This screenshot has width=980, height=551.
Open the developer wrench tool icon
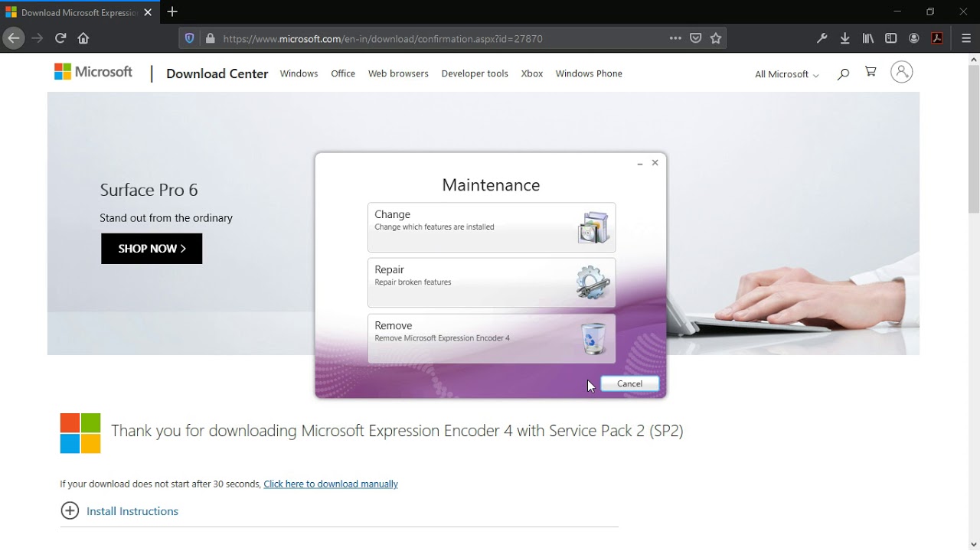click(822, 38)
